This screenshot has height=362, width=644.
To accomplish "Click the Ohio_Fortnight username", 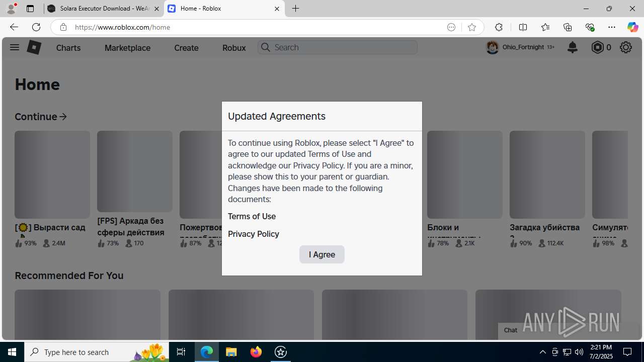I will point(523,47).
